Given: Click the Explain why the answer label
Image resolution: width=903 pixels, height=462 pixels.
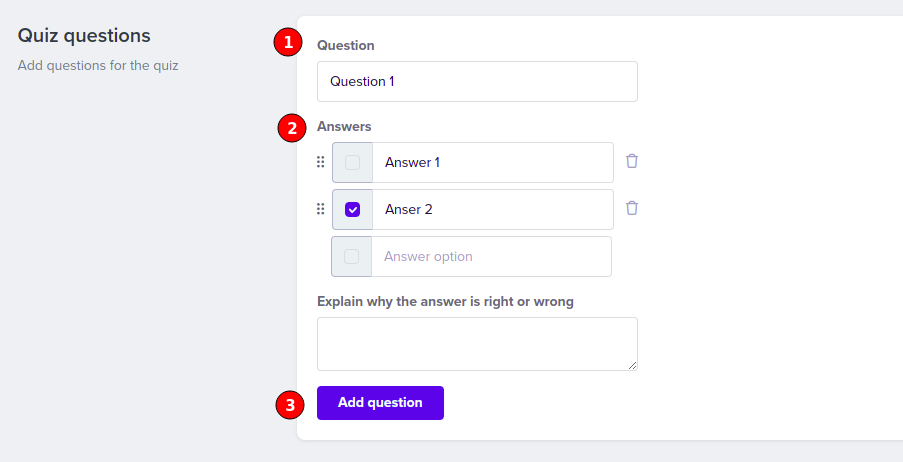Looking at the screenshot, I should point(445,301).
